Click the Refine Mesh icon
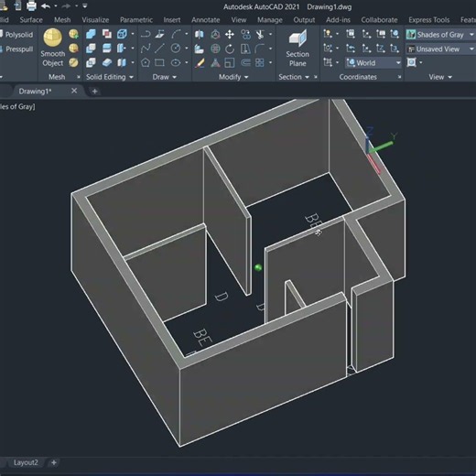The image size is (476, 476). click(x=73, y=62)
